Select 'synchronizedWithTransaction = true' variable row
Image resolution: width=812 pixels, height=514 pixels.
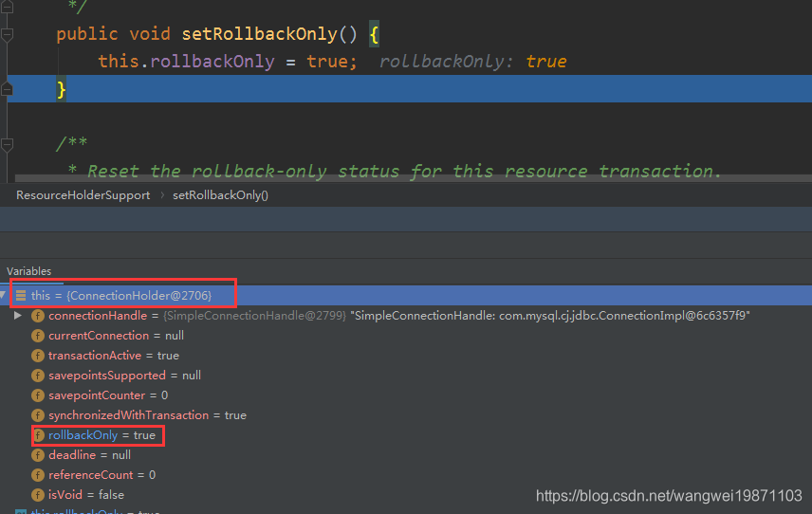406,415
